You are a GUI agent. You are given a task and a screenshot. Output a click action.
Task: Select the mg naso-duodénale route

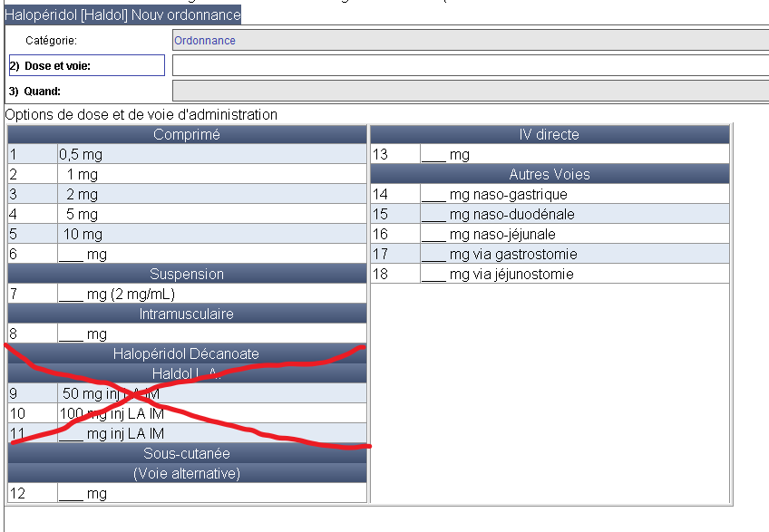(x=498, y=214)
